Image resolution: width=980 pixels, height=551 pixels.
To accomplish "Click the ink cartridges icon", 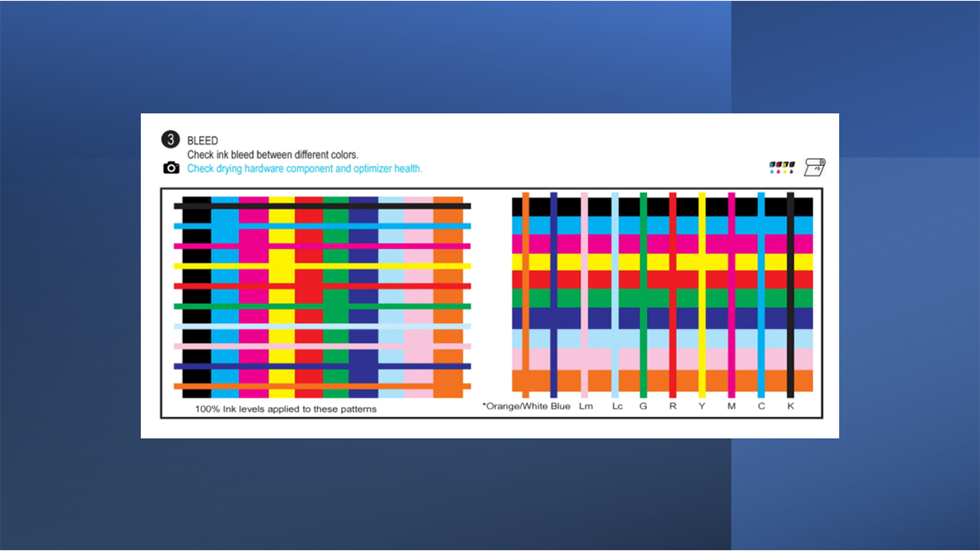I will [x=782, y=168].
